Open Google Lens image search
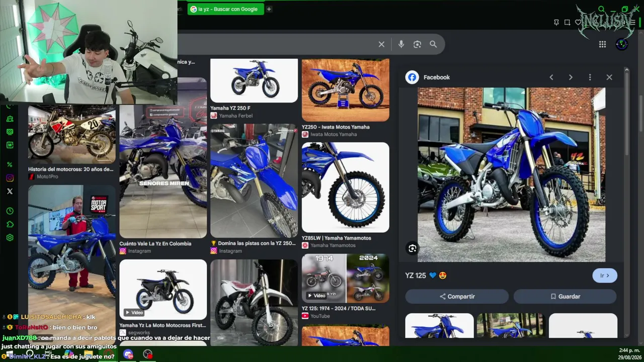 pos(417,44)
